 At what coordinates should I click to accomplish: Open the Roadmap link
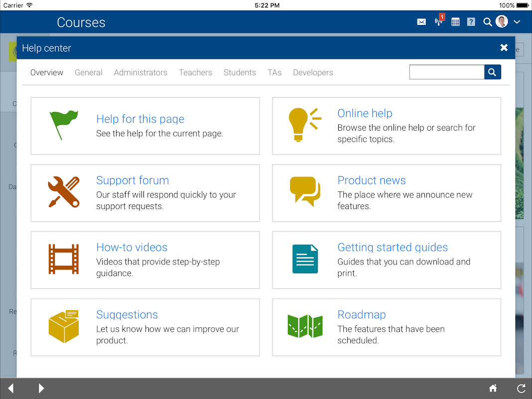click(361, 314)
